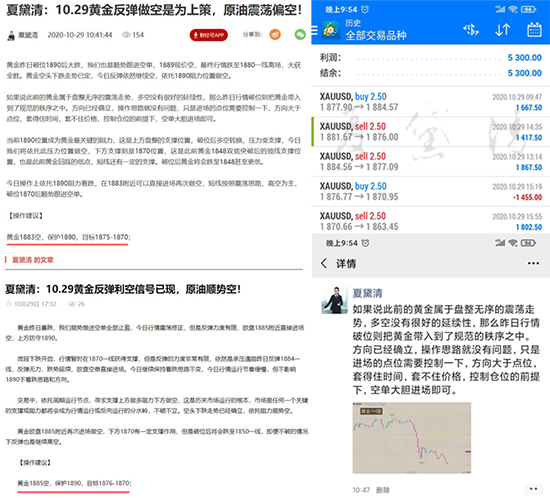Viewport: 550px width, 498px height.
Task: Click 夏黛清 author name in detail post
Action: pyautogui.click(x=367, y=293)
